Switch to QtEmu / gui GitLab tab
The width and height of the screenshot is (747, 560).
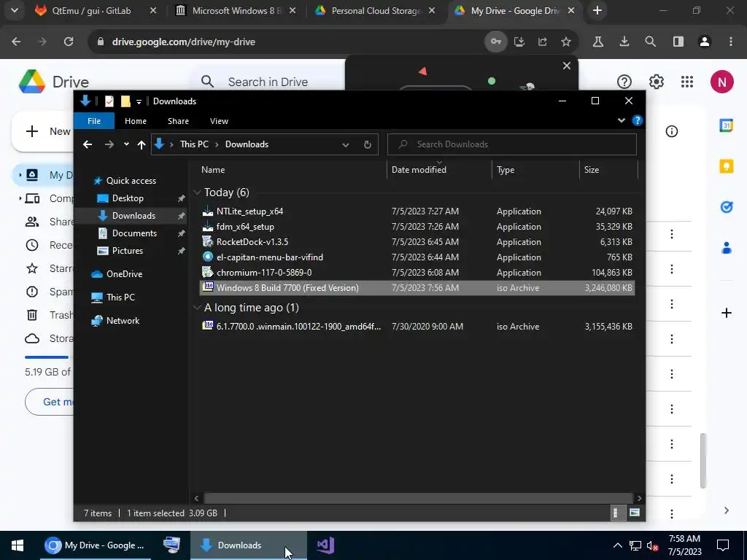pos(91,10)
